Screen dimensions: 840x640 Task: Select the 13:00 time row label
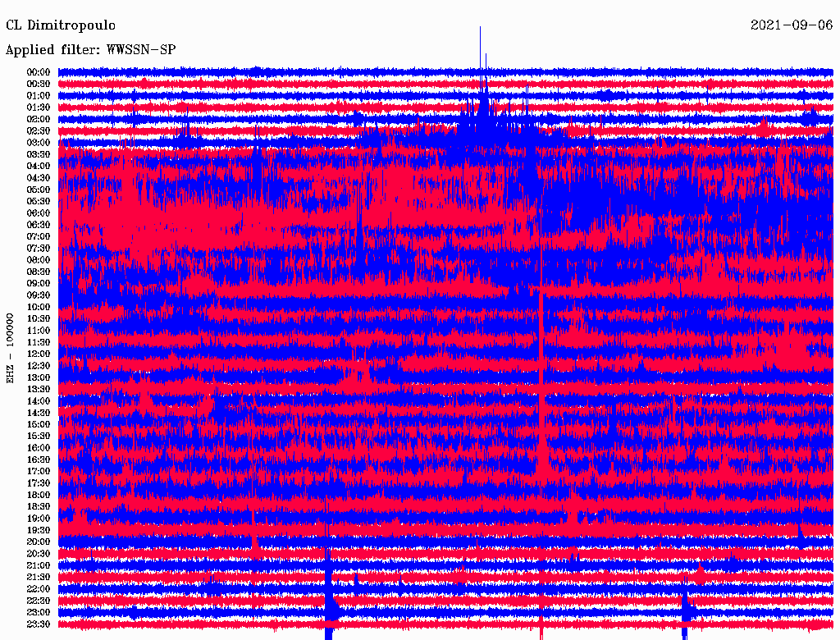[39, 377]
